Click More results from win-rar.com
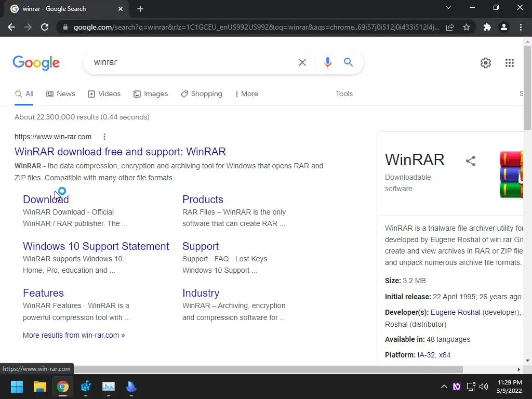532x399 pixels. pos(74,335)
